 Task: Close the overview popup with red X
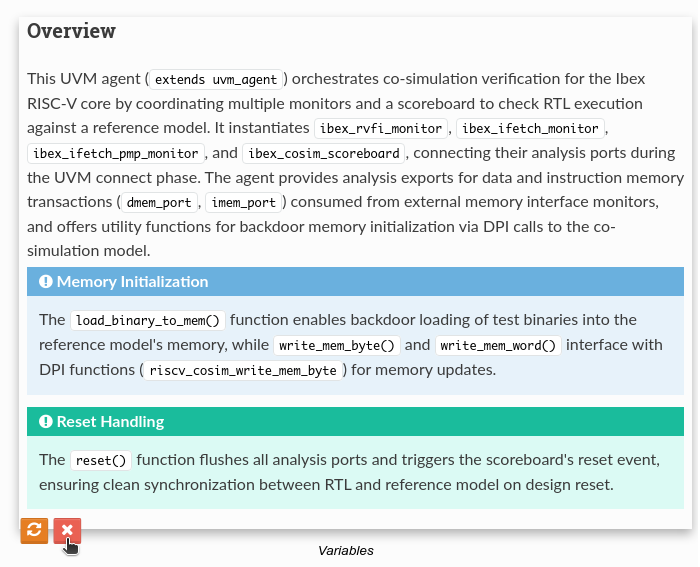click(67, 531)
